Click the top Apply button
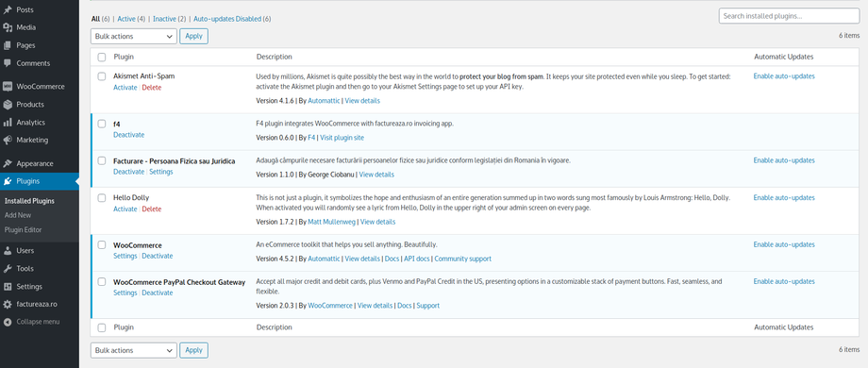The width and height of the screenshot is (868, 368). point(193,36)
